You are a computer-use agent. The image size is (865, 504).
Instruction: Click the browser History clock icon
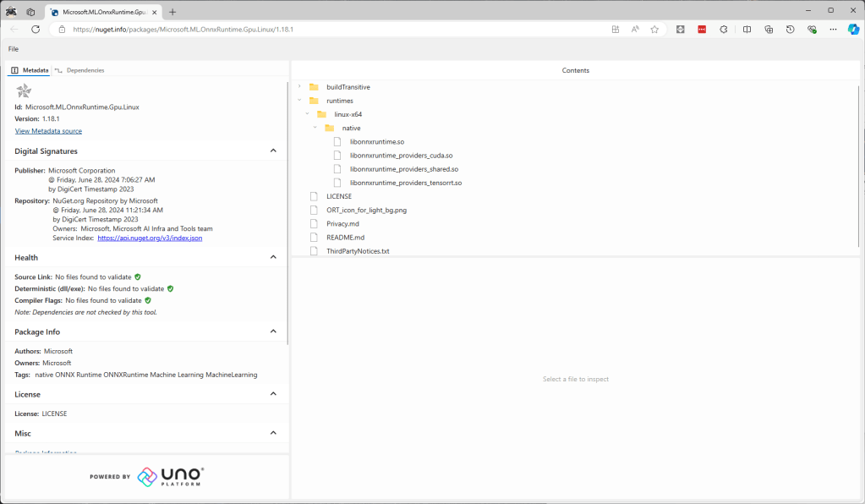pyautogui.click(x=790, y=29)
